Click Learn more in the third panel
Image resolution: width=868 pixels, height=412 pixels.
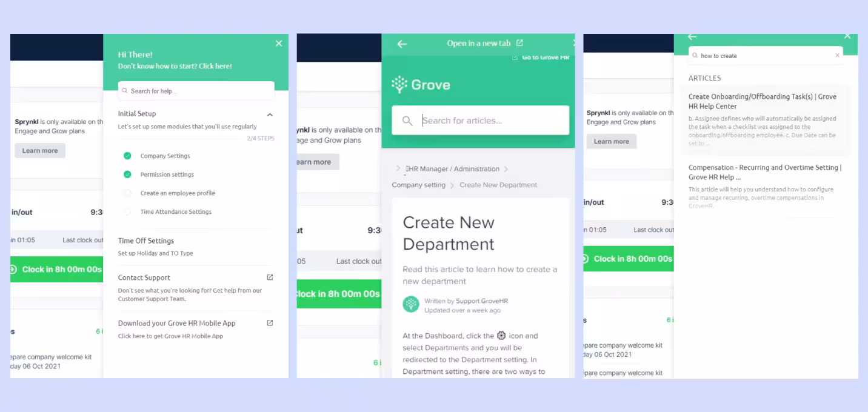coord(611,142)
